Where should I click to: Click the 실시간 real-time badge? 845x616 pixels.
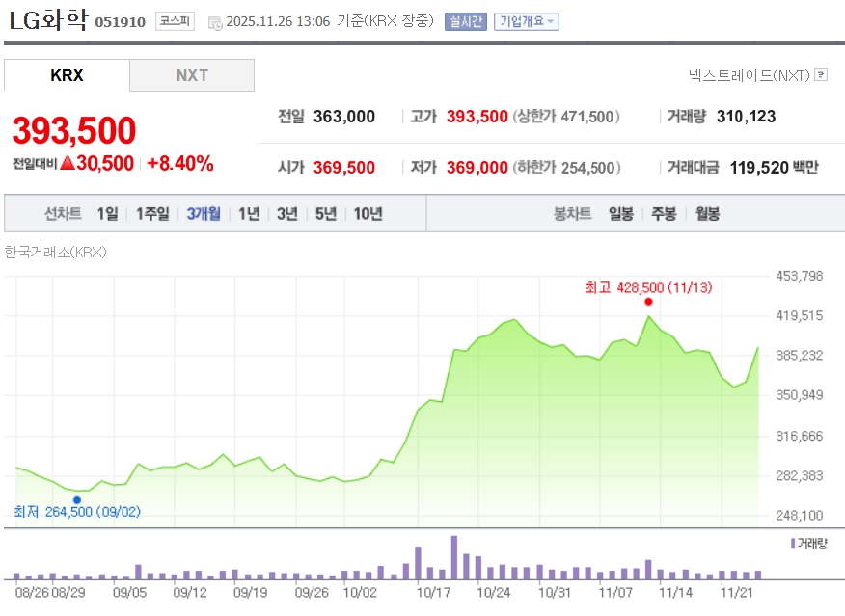(x=465, y=21)
